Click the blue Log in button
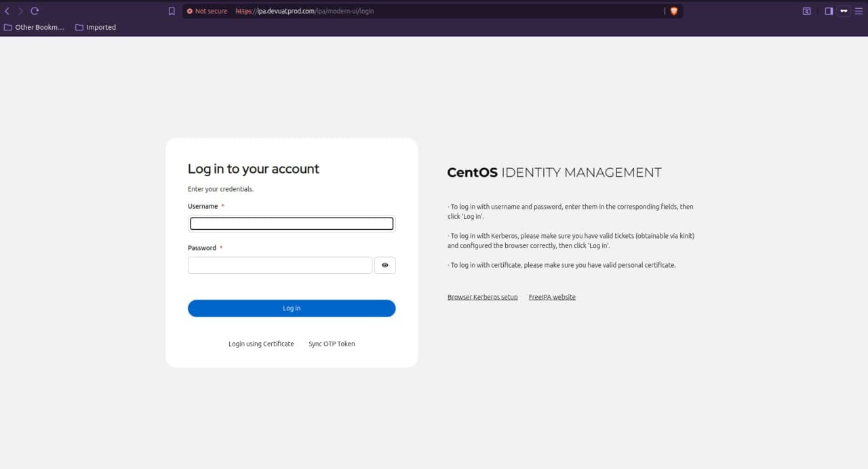The width and height of the screenshot is (868, 469). click(x=292, y=308)
